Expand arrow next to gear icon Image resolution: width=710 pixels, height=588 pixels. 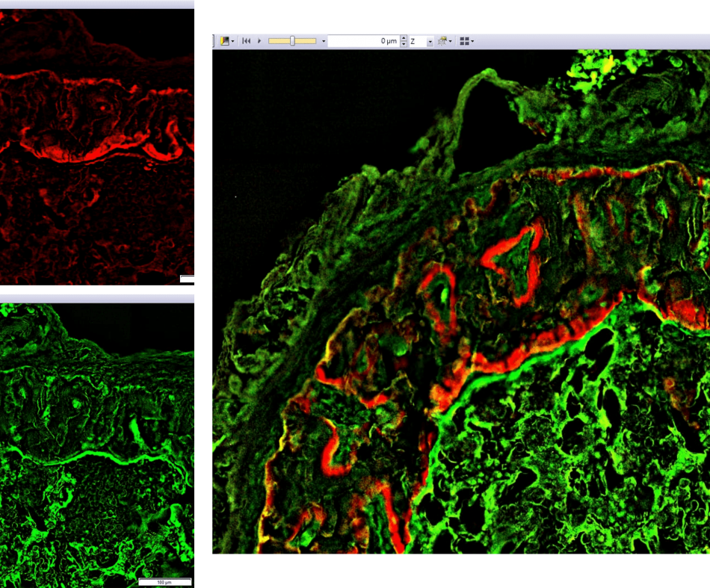click(451, 41)
